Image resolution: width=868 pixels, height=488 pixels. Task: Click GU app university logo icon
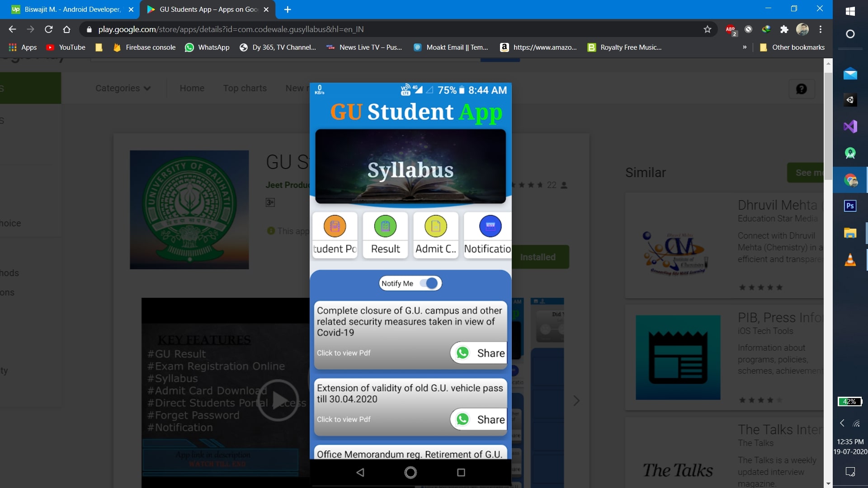coord(189,210)
